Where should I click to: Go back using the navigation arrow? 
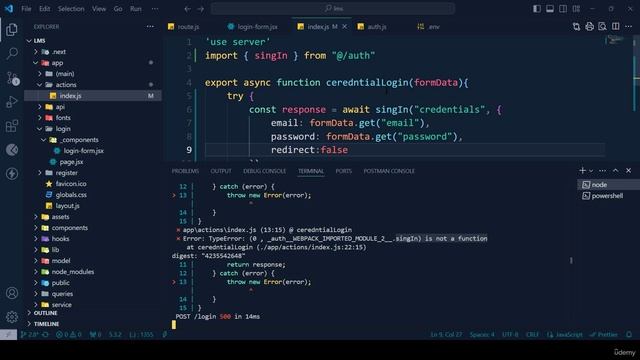tap(187, 9)
